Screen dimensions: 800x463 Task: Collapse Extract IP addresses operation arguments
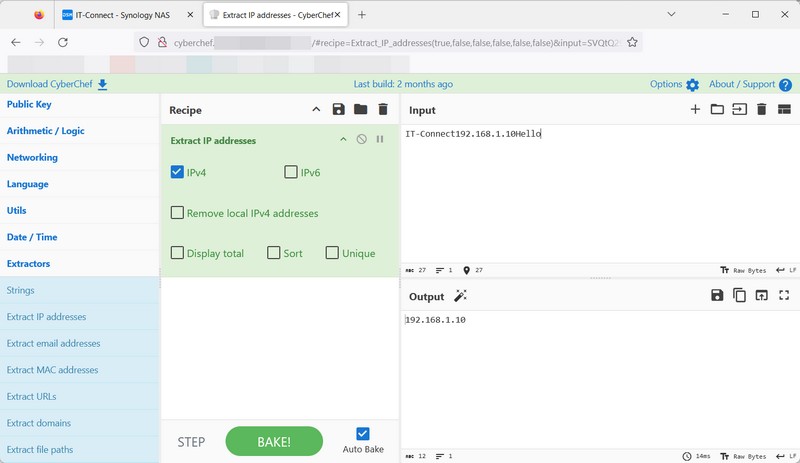point(343,139)
